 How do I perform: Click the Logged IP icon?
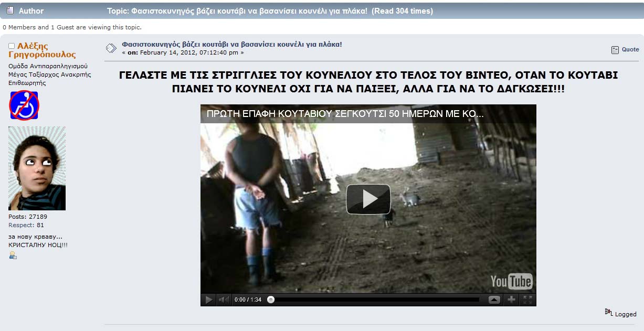pos(608,312)
